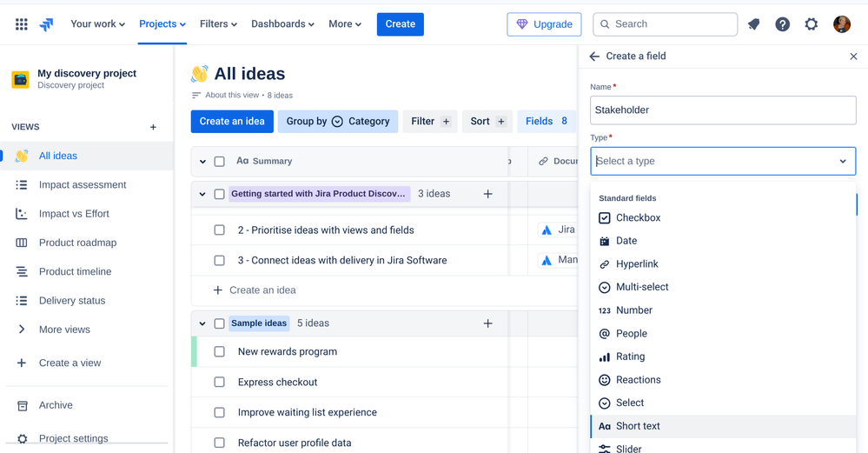Open Impact vs Effort view

click(86, 214)
